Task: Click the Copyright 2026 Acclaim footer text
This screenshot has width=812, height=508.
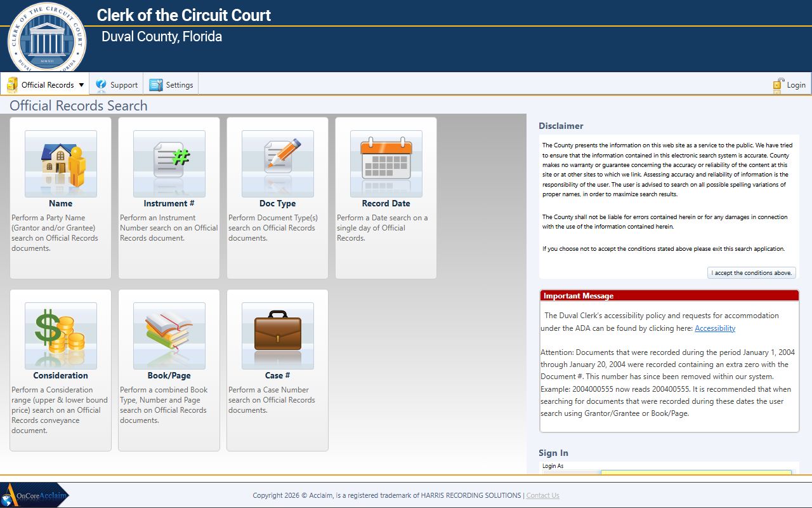Action: [387, 495]
